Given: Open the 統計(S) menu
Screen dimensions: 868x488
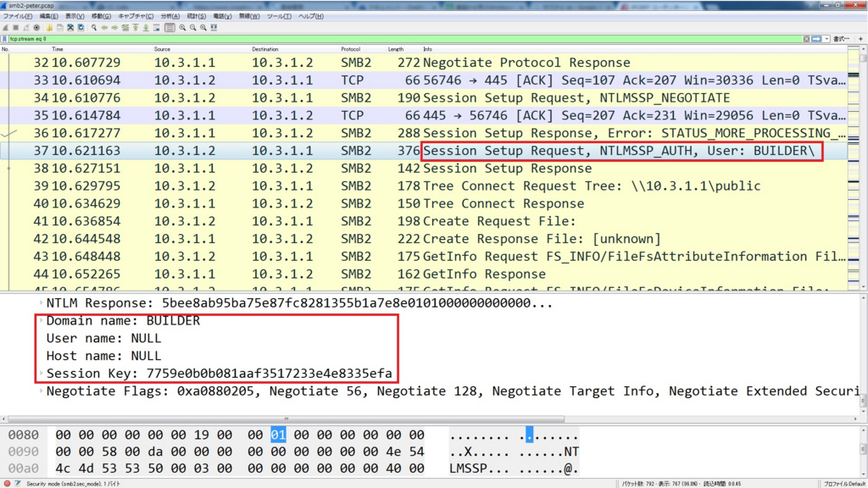Looking at the screenshot, I should tap(196, 17).
